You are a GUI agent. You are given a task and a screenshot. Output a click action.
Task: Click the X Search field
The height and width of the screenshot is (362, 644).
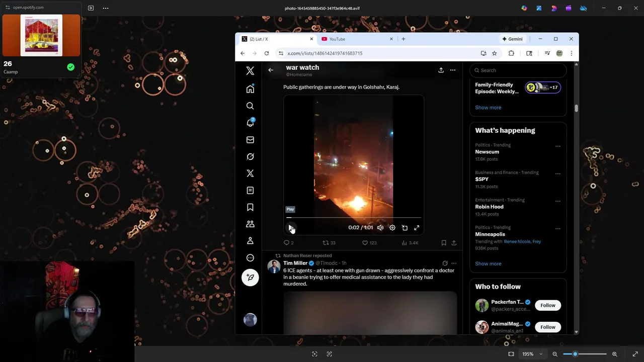(518, 70)
